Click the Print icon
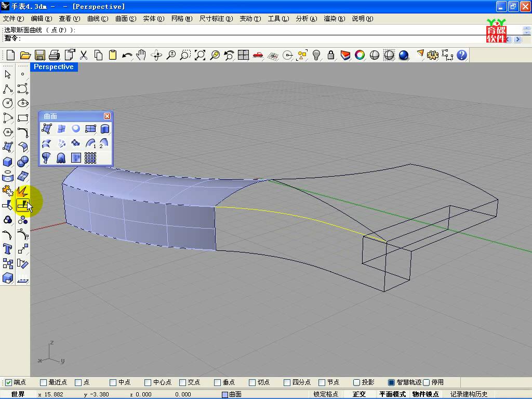The image size is (532, 399). pyautogui.click(x=54, y=55)
